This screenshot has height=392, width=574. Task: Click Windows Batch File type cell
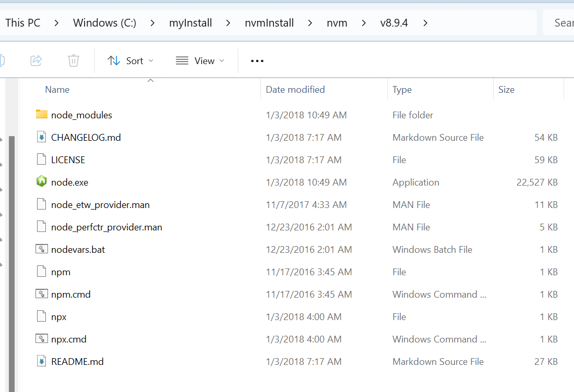tap(433, 249)
